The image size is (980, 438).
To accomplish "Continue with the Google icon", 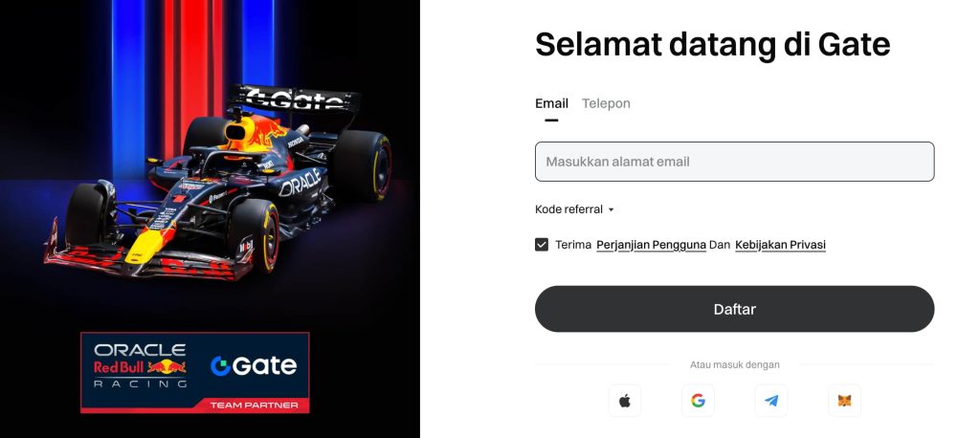I will (x=698, y=401).
